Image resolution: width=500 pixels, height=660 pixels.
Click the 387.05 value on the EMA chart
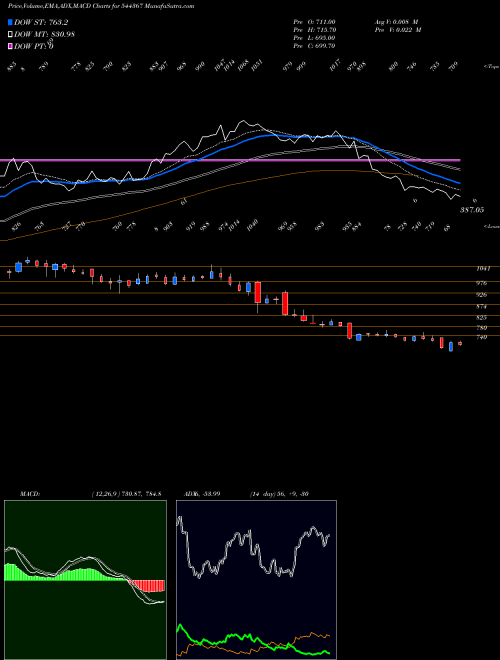point(471,210)
